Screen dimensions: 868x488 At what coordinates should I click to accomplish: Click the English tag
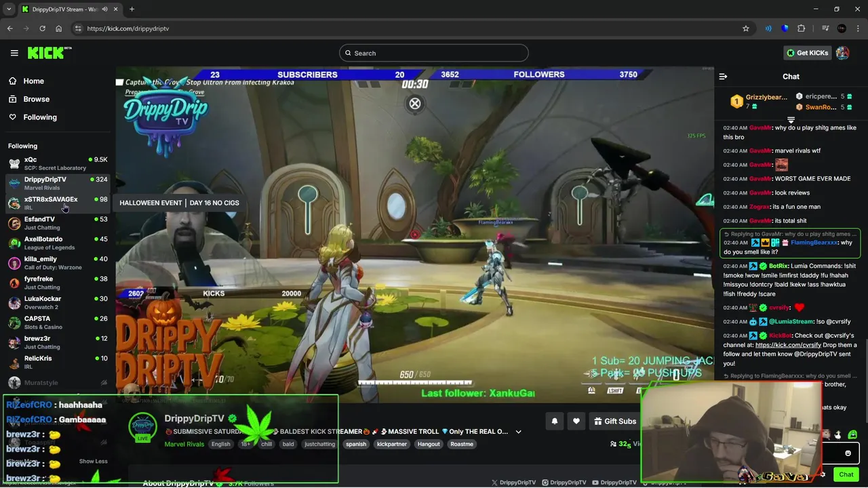pos(220,444)
